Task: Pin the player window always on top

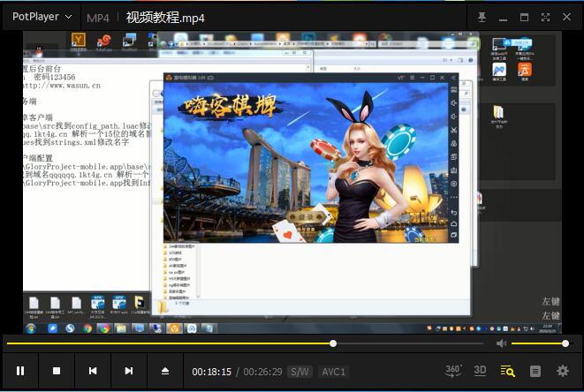Action: pos(482,17)
